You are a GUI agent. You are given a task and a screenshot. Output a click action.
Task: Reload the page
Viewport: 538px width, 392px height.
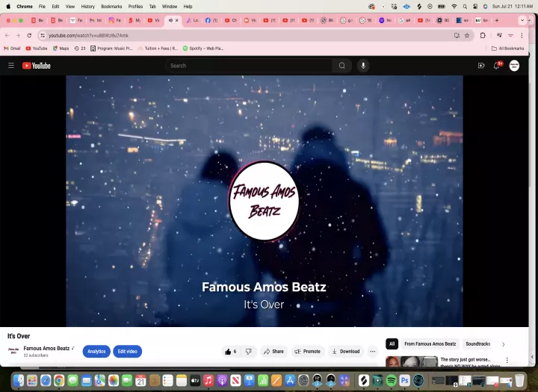tap(29, 35)
